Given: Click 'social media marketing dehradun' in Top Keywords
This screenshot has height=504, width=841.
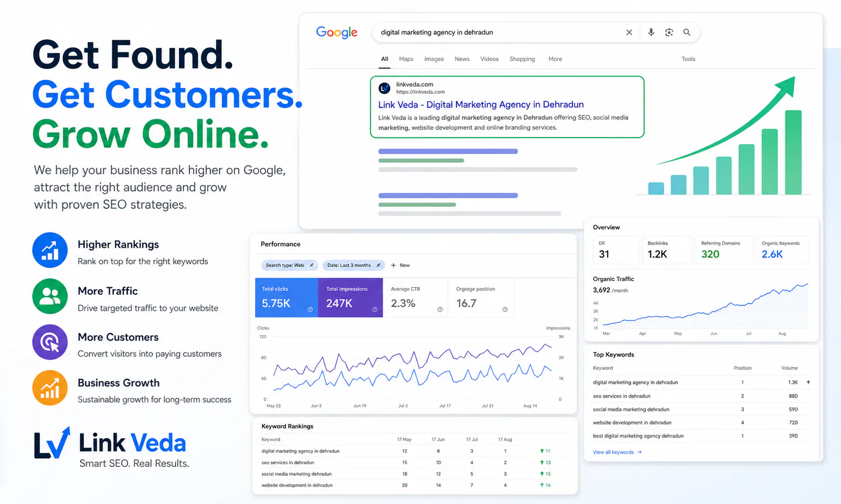Looking at the screenshot, I should tap(631, 410).
